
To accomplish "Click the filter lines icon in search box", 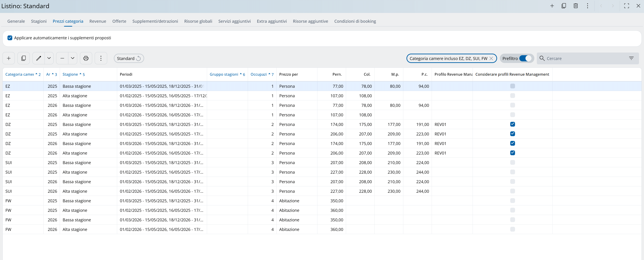I will 631,58.
